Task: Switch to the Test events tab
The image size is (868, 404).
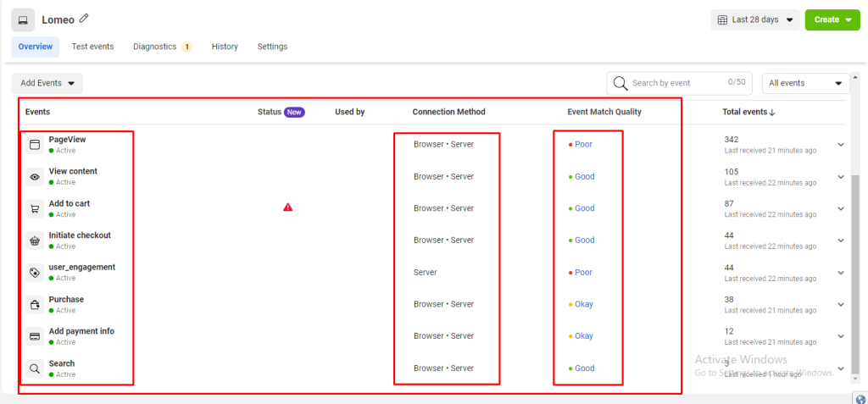Action: [92, 47]
